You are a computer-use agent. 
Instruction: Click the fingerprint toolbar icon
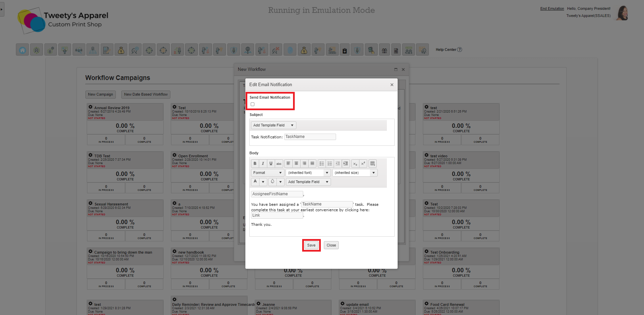[x=290, y=50]
